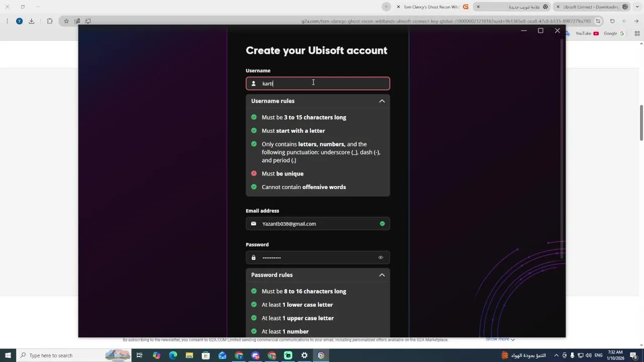Click the G2A page vertical scrollbar thumb
Image resolution: width=644 pixels, height=362 pixels.
[x=641, y=123]
